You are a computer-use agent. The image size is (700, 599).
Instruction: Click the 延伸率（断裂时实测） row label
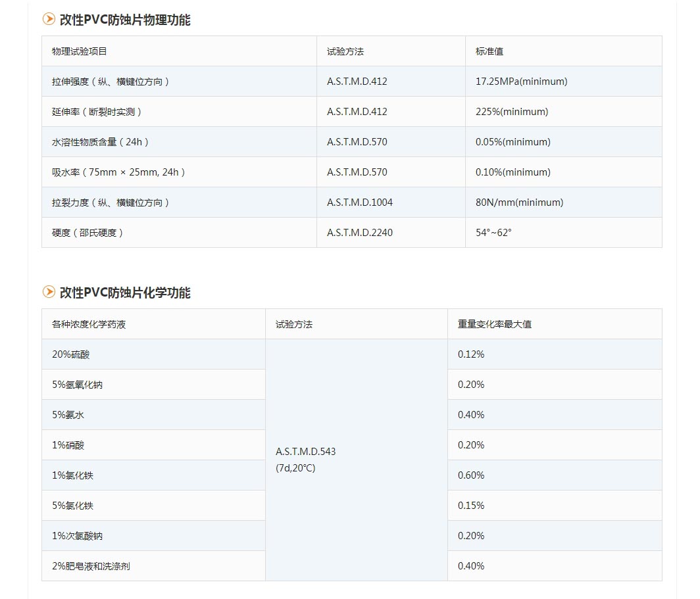[97, 112]
